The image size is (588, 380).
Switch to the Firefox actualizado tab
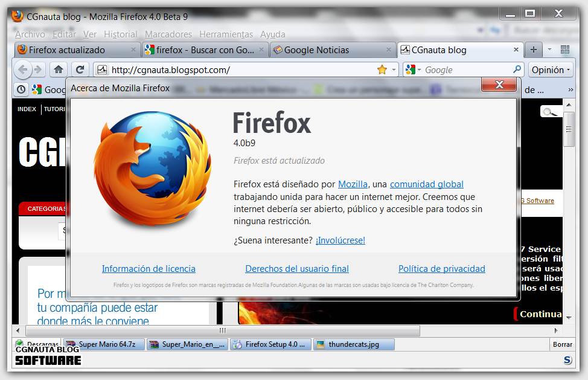(x=77, y=50)
